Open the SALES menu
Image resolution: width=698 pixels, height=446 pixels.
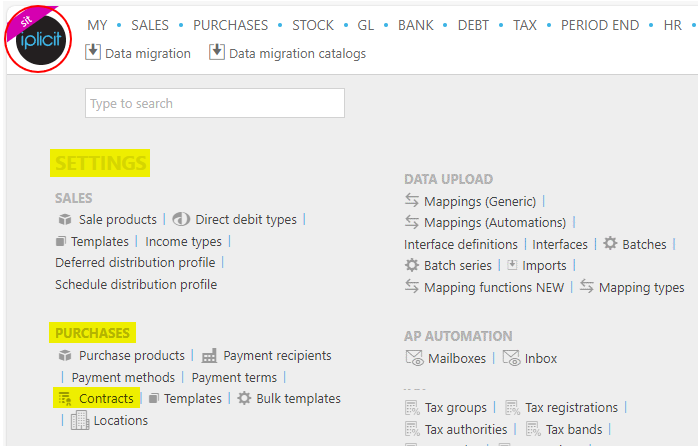(150, 25)
